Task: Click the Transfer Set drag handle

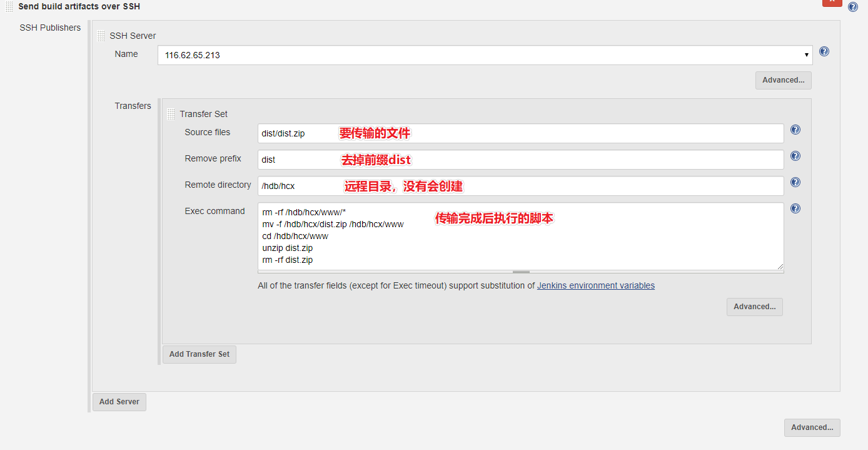Action: [x=171, y=115]
